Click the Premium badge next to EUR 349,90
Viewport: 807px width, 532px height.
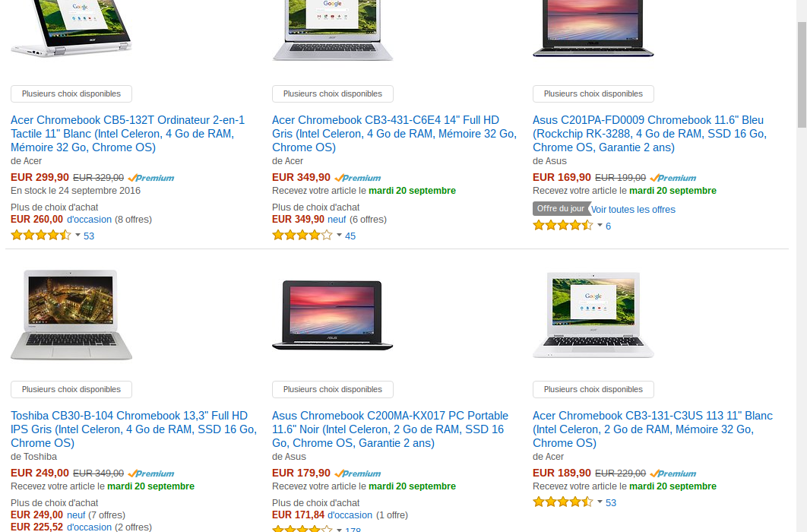[358, 178]
